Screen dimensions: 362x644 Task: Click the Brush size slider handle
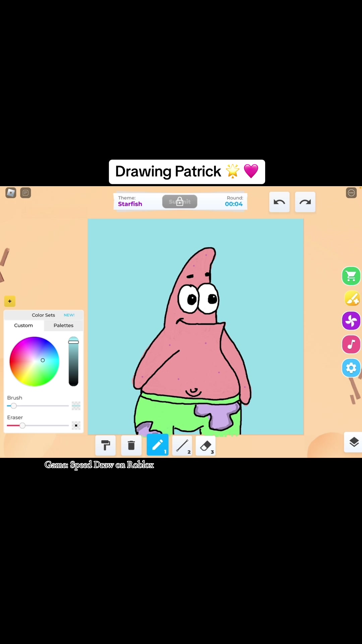tap(14, 406)
